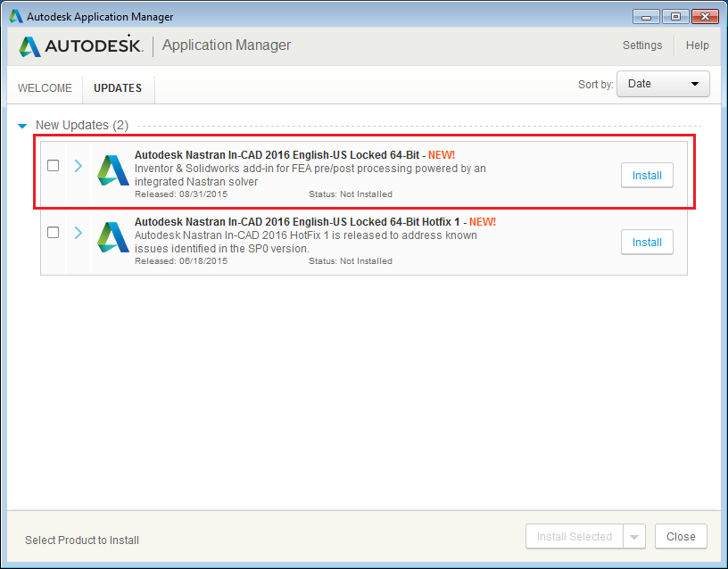728x569 pixels.
Task: Click the Nastran In-CAD 2016 64-Bit product icon
Action: click(x=112, y=171)
